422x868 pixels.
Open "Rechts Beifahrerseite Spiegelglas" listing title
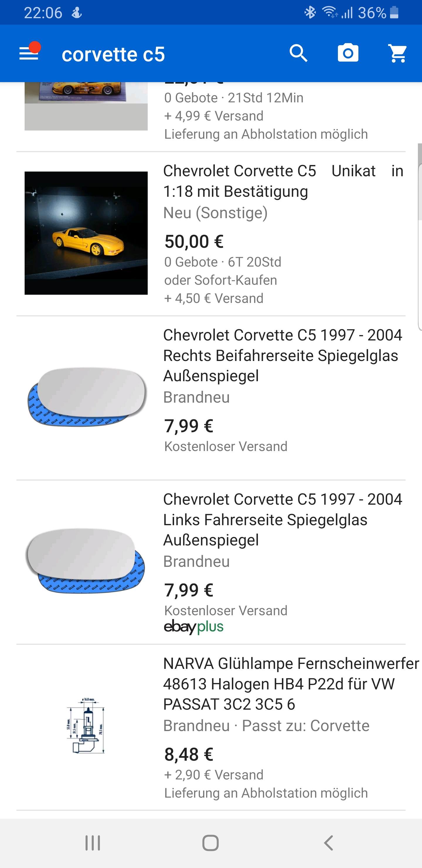(x=282, y=355)
